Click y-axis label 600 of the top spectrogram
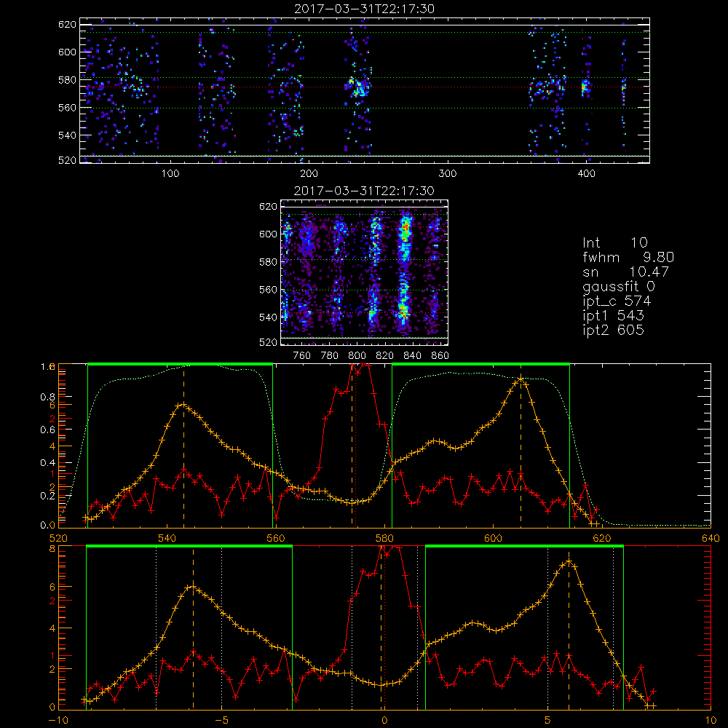728x728 pixels. pyautogui.click(x=67, y=52)
